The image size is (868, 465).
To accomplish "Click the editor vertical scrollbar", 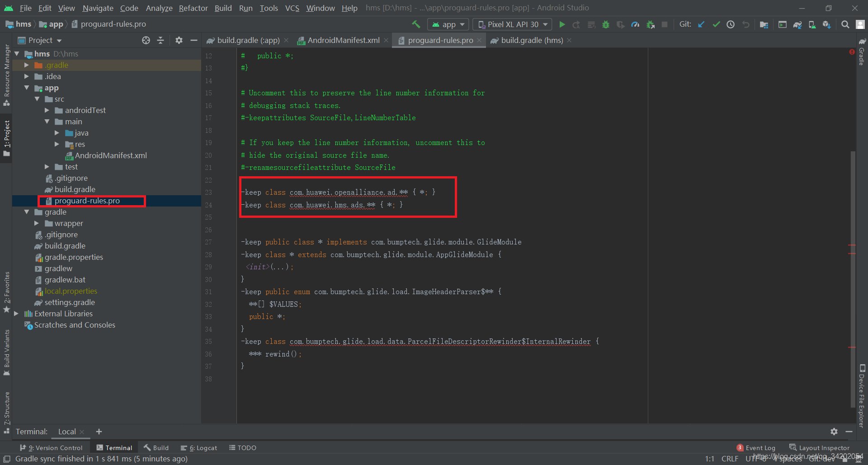I will tap(853, 279).
